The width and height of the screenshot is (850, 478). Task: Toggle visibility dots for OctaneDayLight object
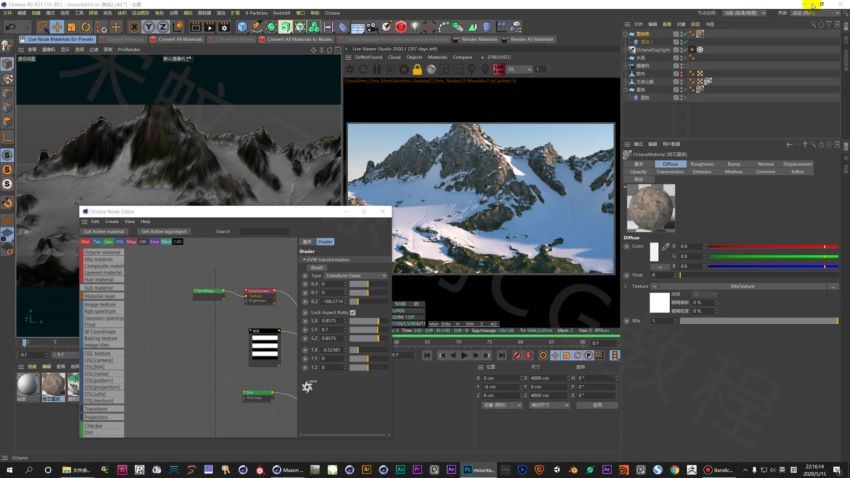pos(682,49)
